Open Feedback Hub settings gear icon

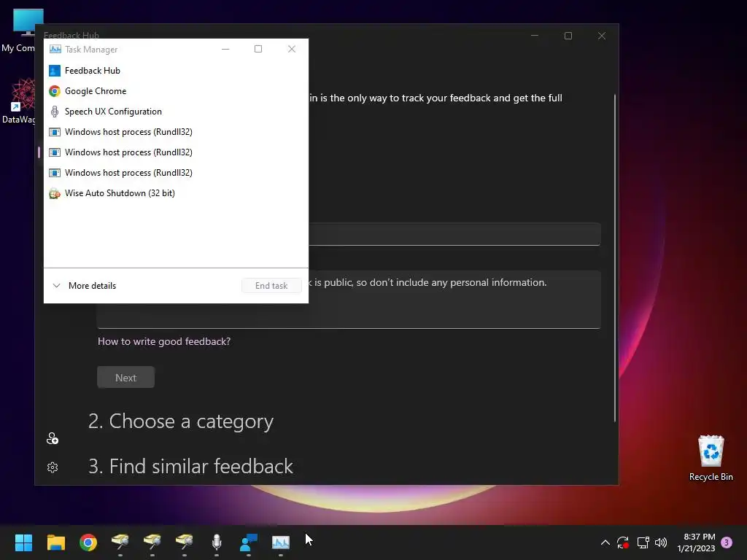[x=53, y=467]
